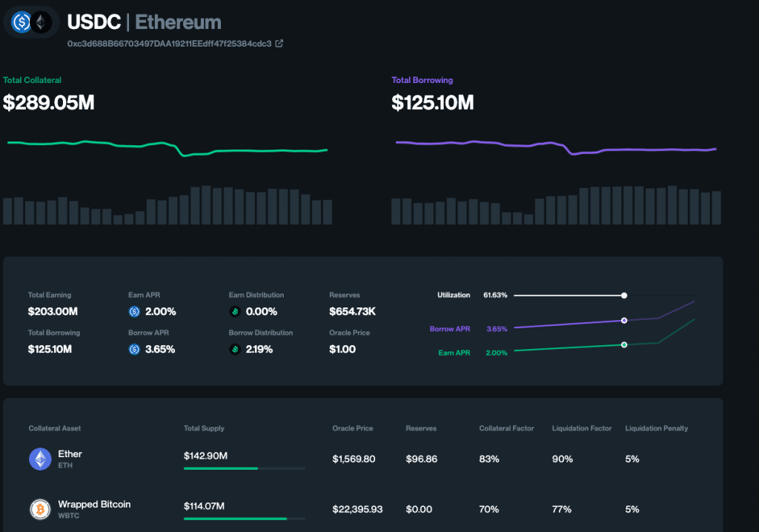
Task: Click the purple Total Borrowing heading above the chart
Action: coord(422,80)
